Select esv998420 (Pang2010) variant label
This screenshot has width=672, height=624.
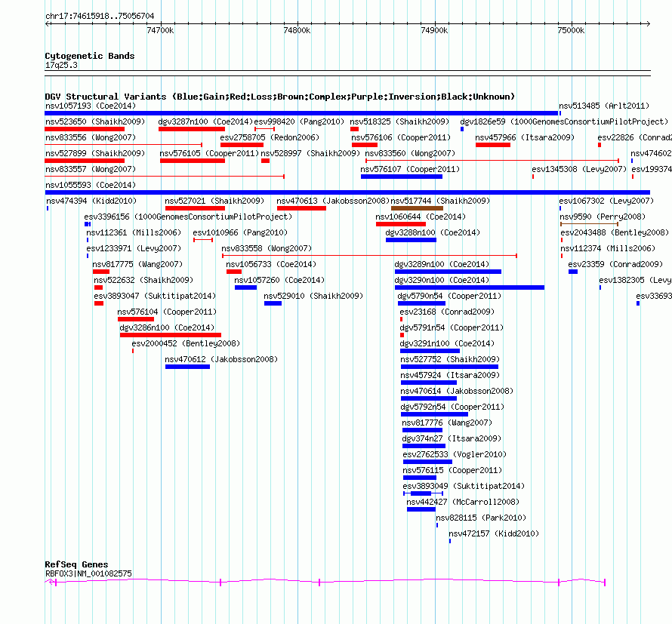299,121
